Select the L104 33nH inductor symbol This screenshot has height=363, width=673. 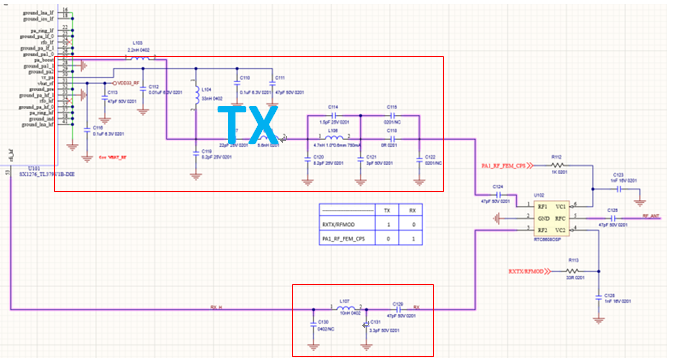[x=196, y=94]
